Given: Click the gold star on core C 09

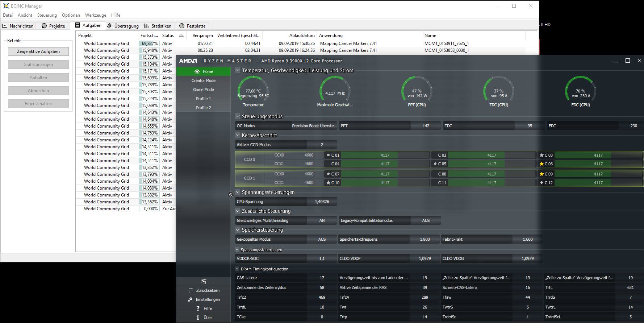Looking at the screenshot, I should [541, 174].
